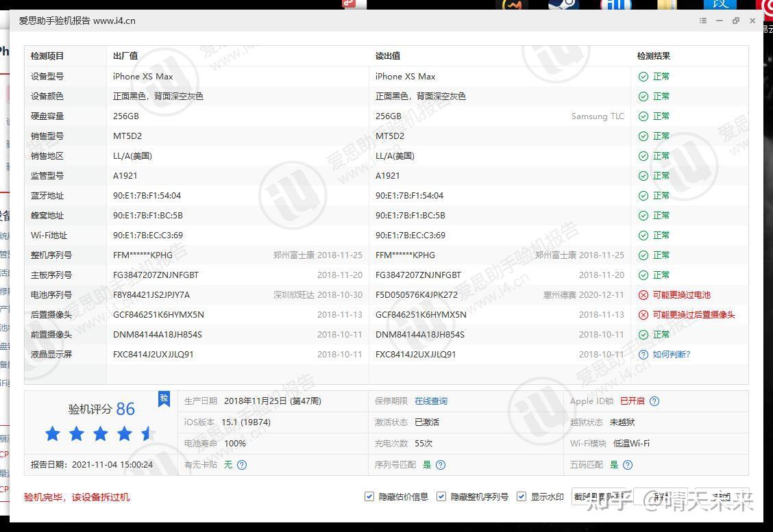Click the Apple ID锁 已开启 status
The width and height of the screenshot is (773, 532).
tap(632, 401)
